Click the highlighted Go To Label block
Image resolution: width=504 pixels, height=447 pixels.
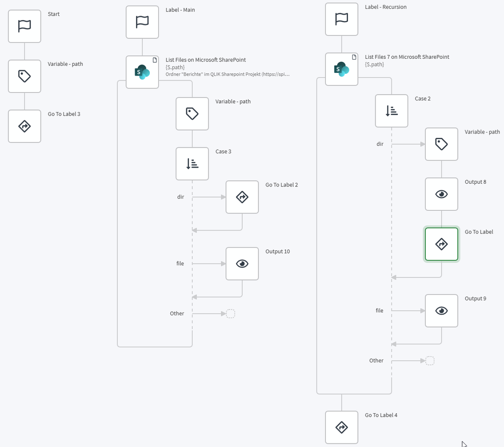point(441,244)
